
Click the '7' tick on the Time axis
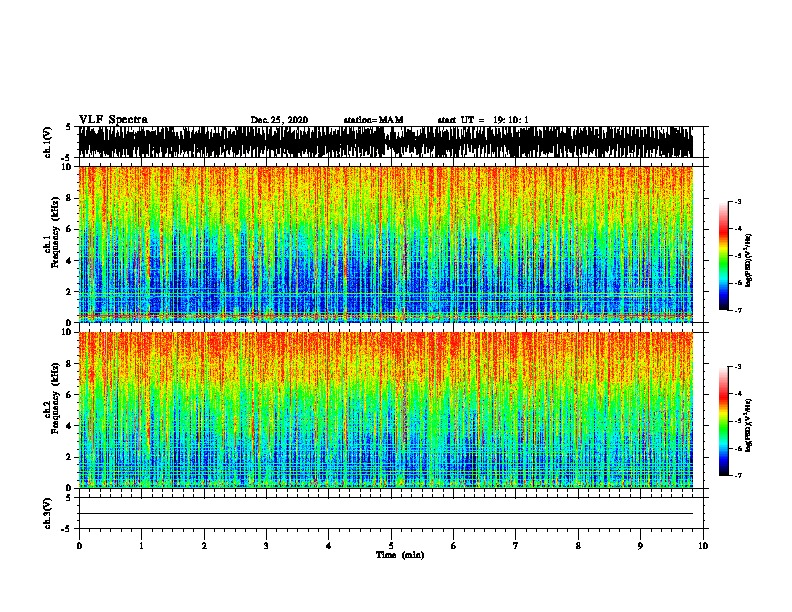coord(516,546)
